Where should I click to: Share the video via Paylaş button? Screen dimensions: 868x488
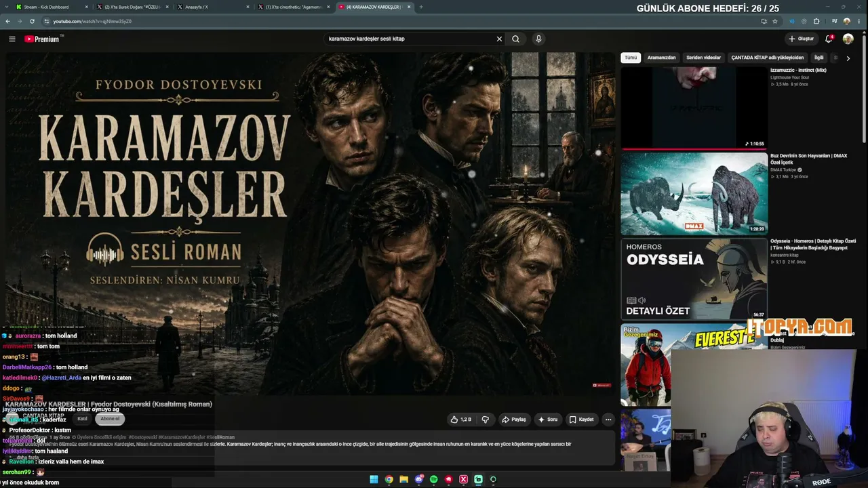[x=514, y=420]
